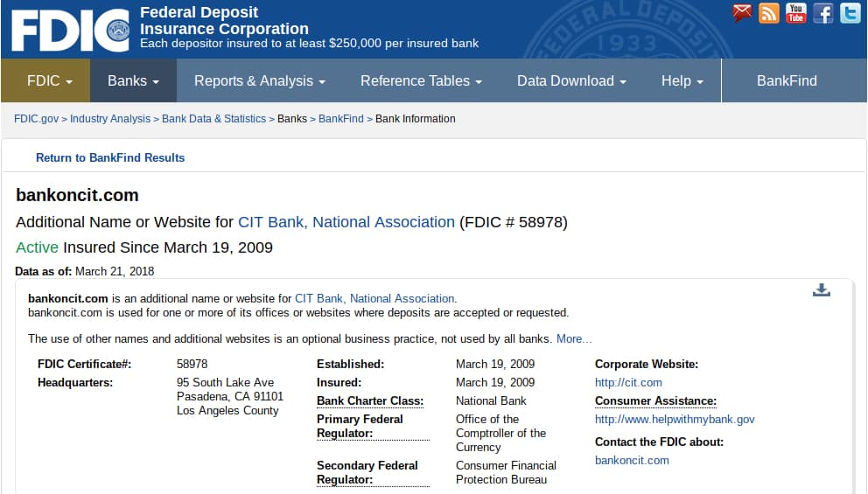Click the Active status text
This screenshot has height=494, width=868.
pos(37,247)
